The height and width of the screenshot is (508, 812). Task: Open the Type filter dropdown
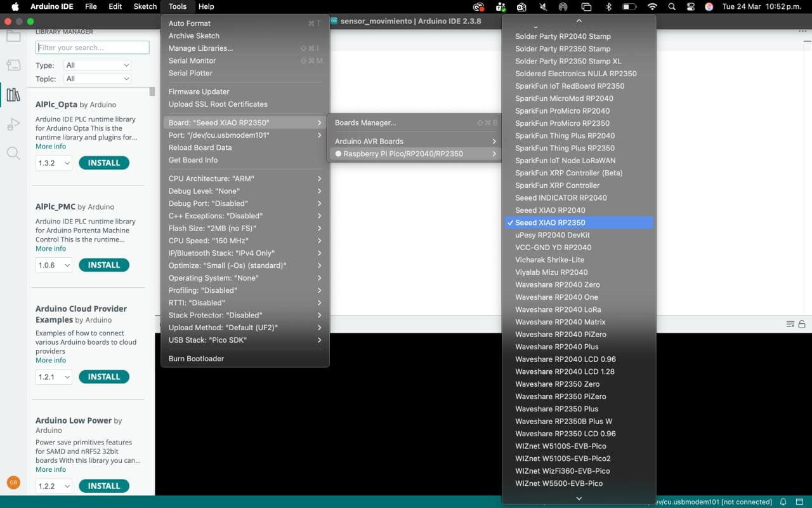[97, 65]
